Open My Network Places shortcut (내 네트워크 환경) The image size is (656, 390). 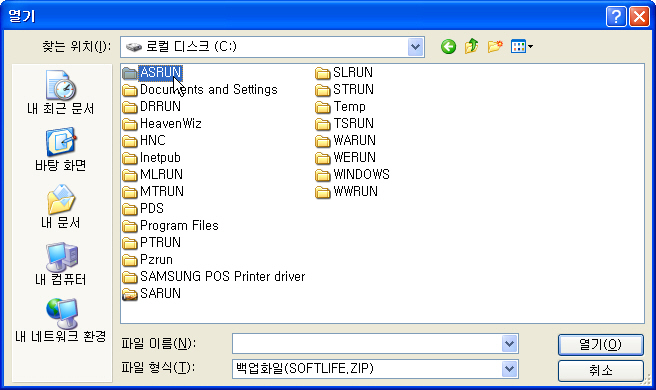tap(60, 321)
